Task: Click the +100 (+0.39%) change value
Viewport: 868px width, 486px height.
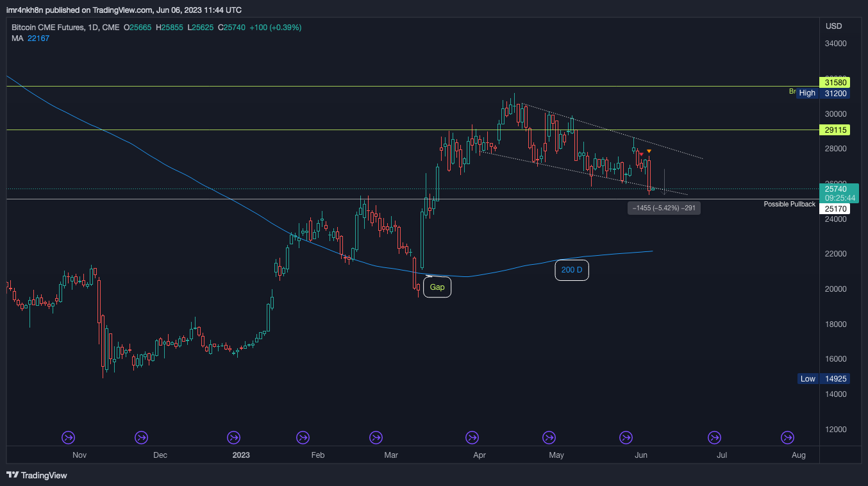Action: (x=275, y=28)
